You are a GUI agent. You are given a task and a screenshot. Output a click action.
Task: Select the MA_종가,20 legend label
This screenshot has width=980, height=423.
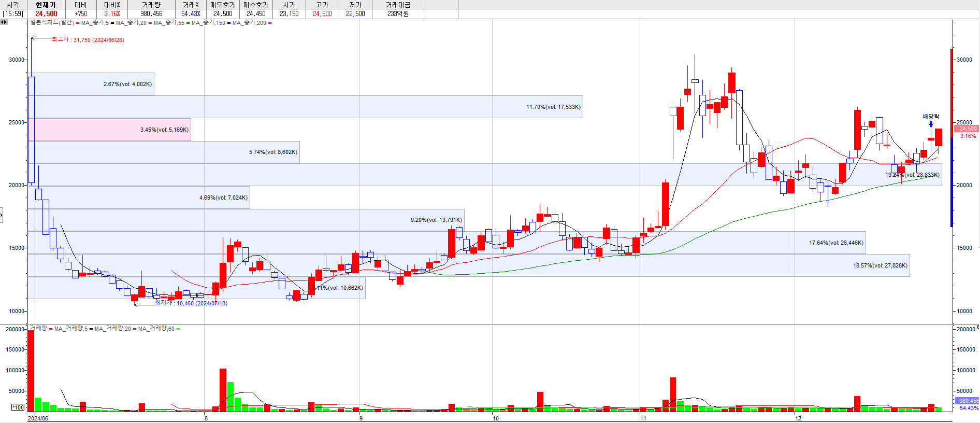tap(131, 23)
